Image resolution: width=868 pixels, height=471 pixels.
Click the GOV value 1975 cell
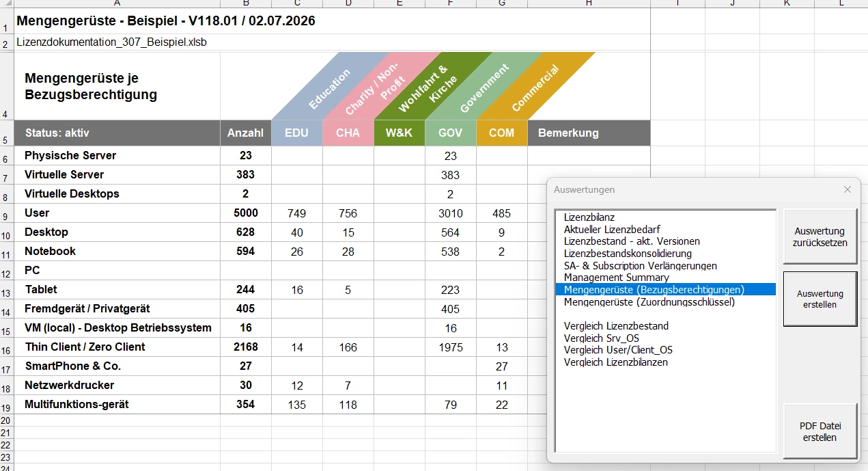(451, 347)
